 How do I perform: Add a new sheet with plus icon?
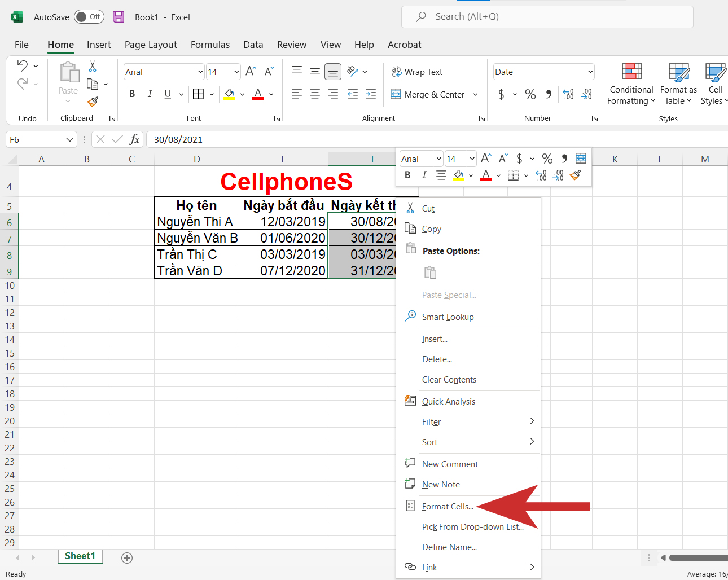(127, 558)
